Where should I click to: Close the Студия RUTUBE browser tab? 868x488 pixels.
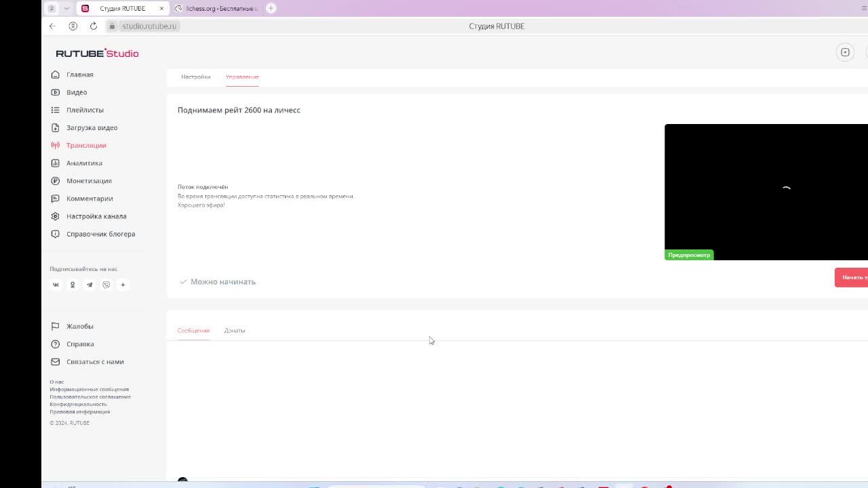(x=161, y=8)
